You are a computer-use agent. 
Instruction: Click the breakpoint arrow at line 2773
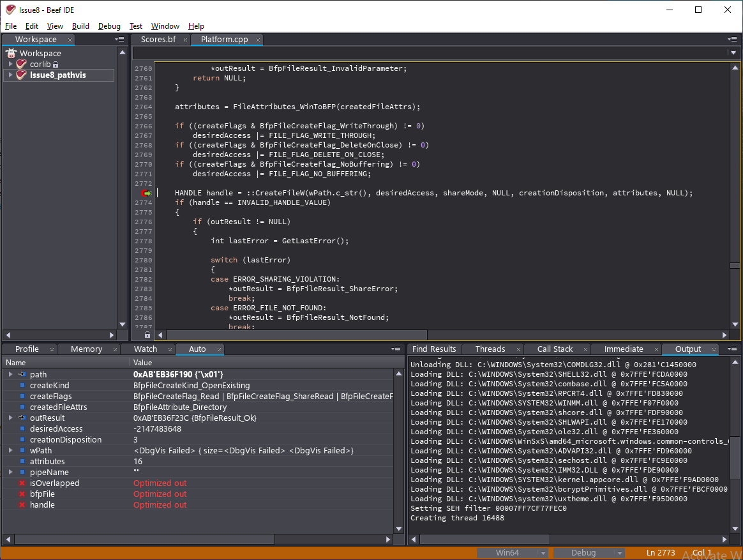tap(146, 193)
